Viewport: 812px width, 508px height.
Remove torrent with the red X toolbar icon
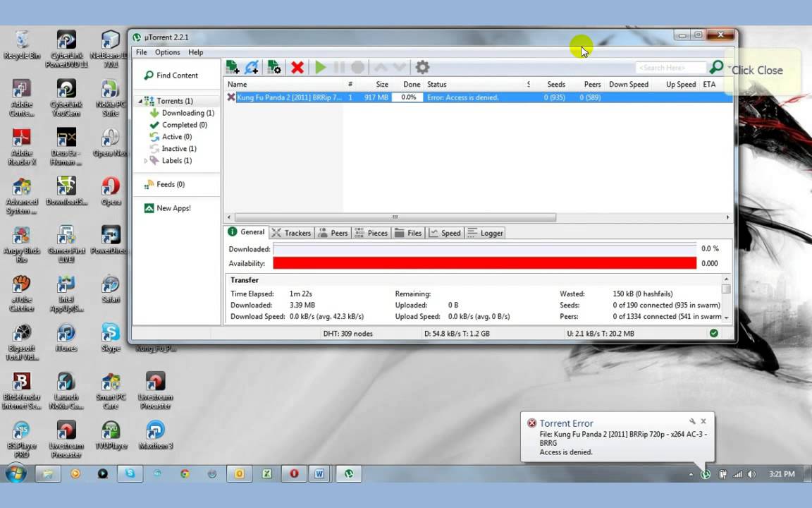pos(297,68)
